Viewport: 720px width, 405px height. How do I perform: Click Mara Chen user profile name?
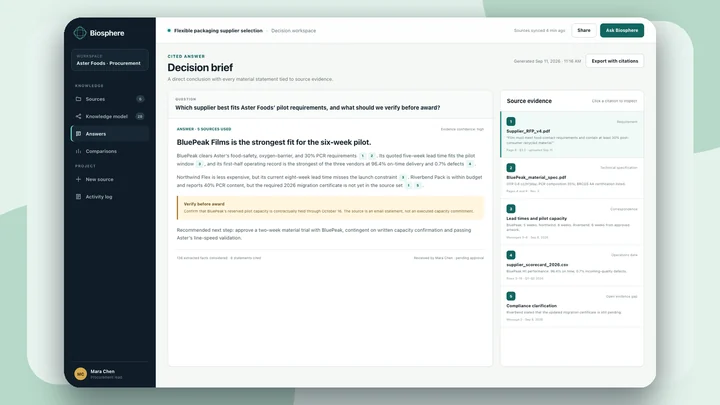pos(102,371)
